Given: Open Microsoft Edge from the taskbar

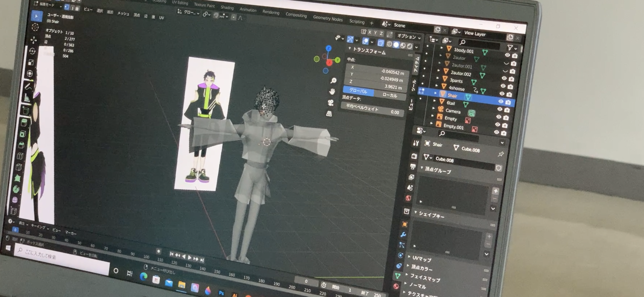Looking at the screenshot, I should pos(144,276).
